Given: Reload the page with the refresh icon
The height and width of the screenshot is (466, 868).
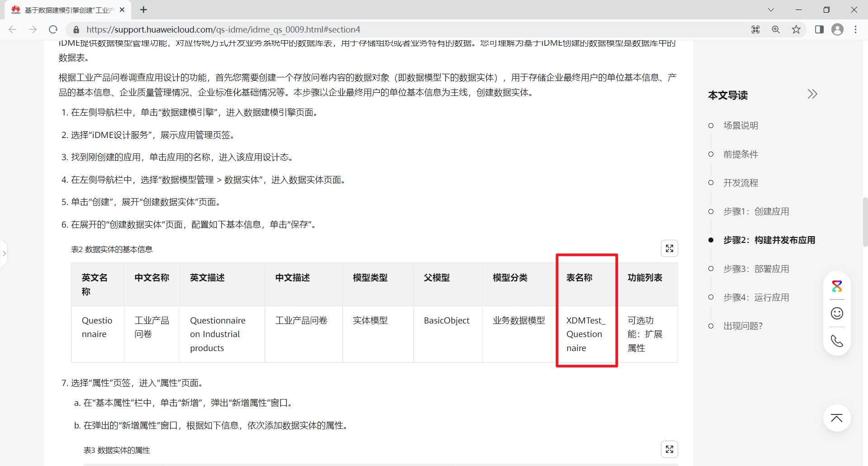Looking at the screenshot, I should [x=53, y=29].
